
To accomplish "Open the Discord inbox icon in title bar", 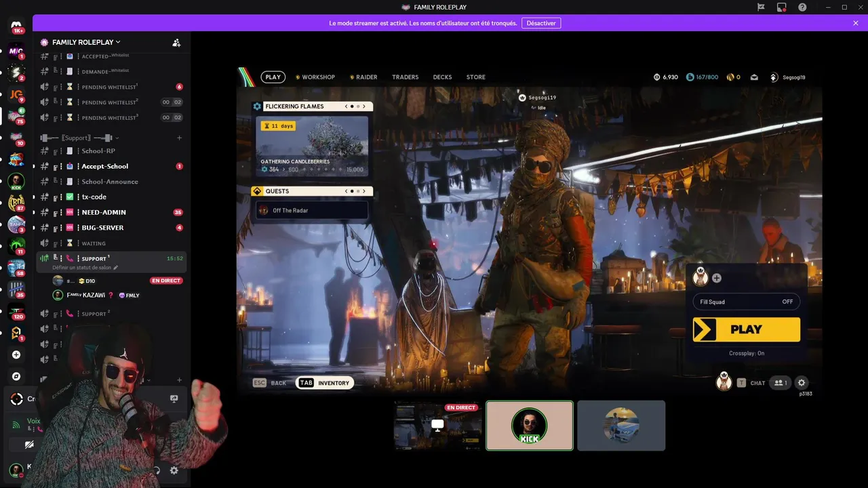I will (782, 7).
